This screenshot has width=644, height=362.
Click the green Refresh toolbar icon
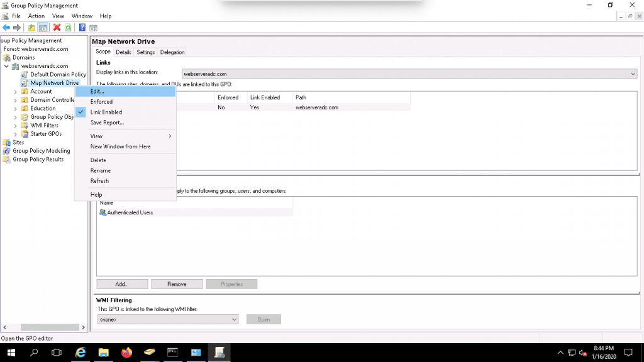coord(68,28)
